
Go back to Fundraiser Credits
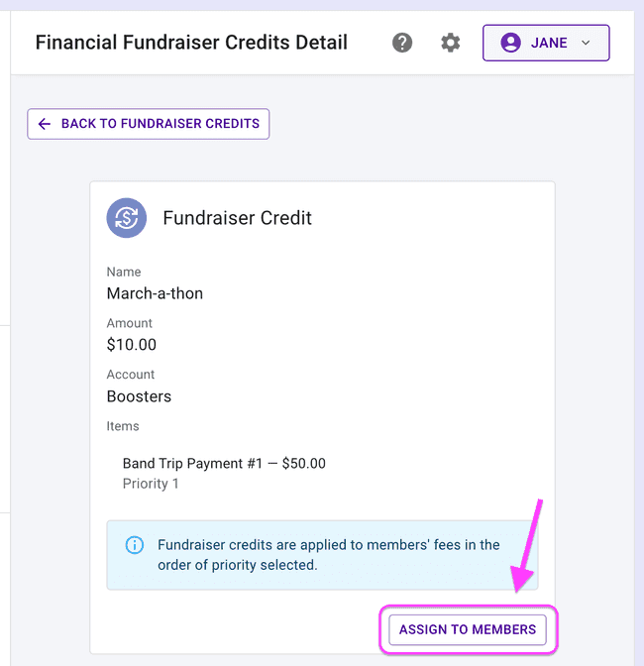149,124
